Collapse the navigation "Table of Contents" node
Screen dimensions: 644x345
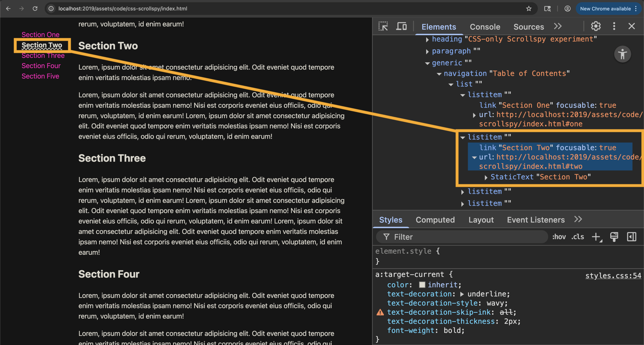(x=439, y=74)
